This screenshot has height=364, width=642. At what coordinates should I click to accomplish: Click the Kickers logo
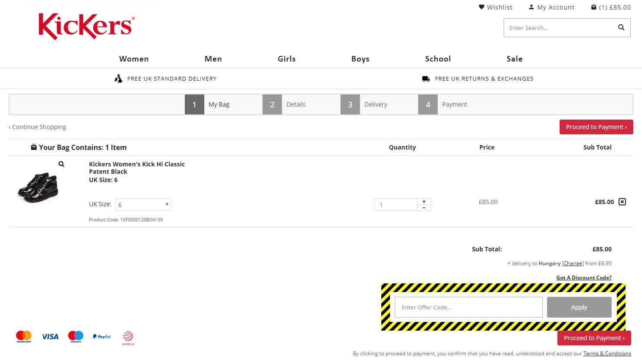[x=86, y=26]
